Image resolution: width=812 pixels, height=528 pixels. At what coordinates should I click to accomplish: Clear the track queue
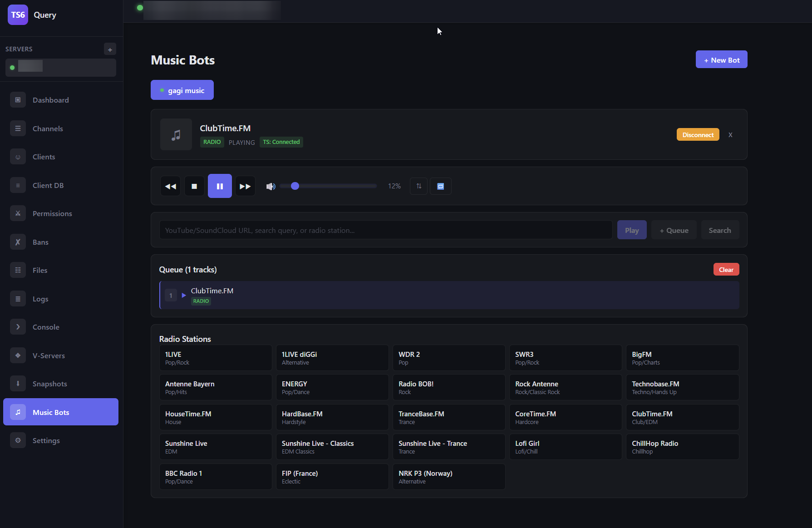click(726, 270)
